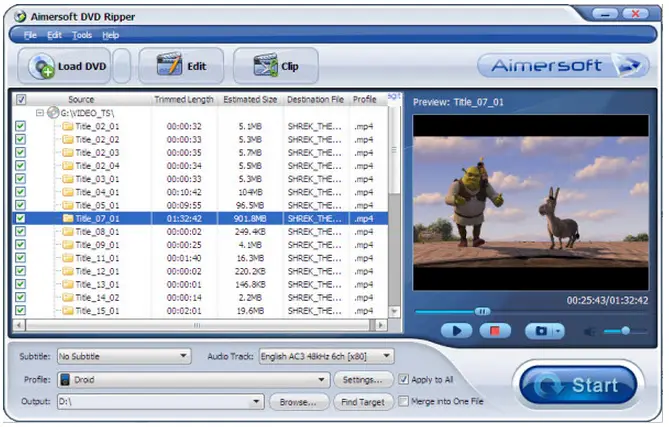The image size is (669, 427).
Task: Click the 00:01:40 trimmed length cell
Action: (184, 258)
